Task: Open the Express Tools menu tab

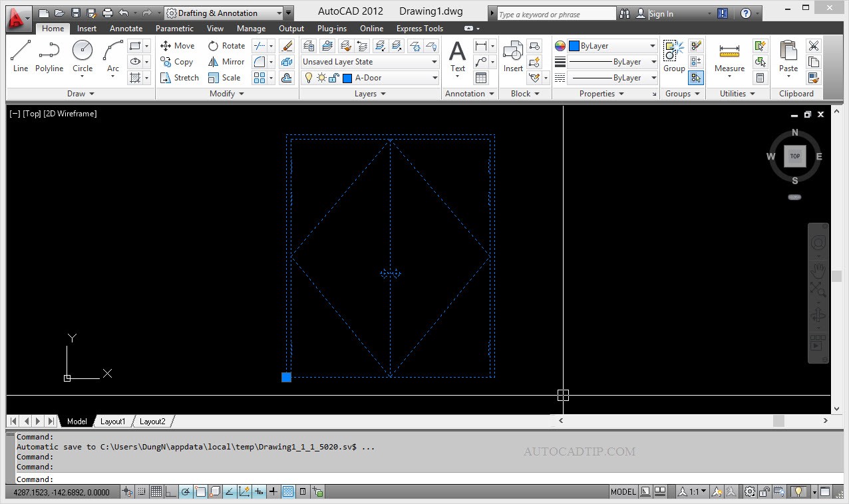Action: tap(419, 28)
